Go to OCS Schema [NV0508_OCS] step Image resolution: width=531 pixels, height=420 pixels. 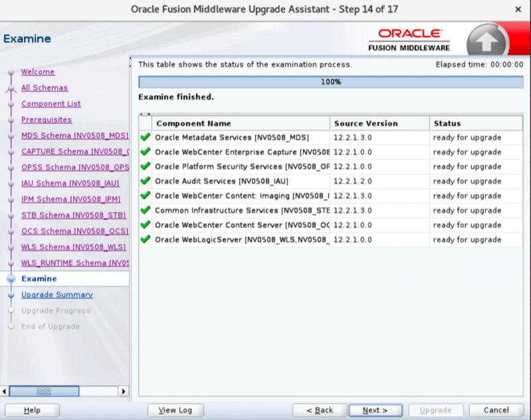pyautogui.click(x=75, y=231)
